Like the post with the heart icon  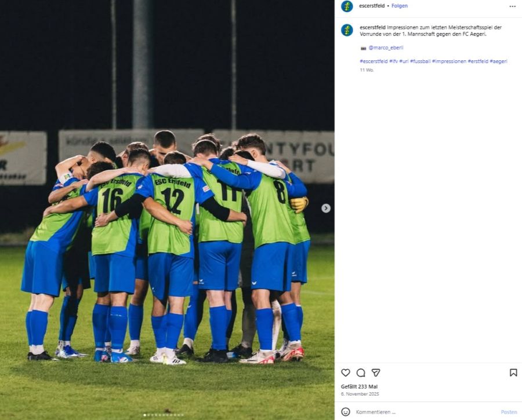pyautogui.click(x=346, y=372)
